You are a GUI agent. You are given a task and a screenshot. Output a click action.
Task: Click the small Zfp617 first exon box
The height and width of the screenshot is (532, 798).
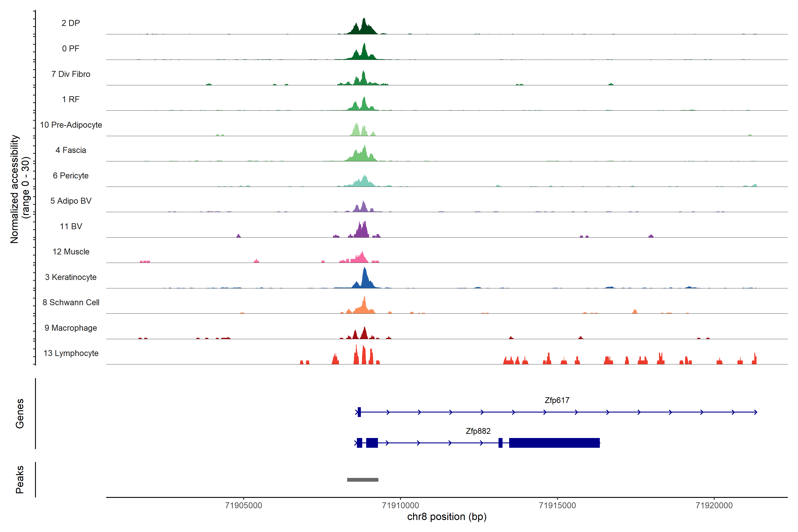click(359, 412)
